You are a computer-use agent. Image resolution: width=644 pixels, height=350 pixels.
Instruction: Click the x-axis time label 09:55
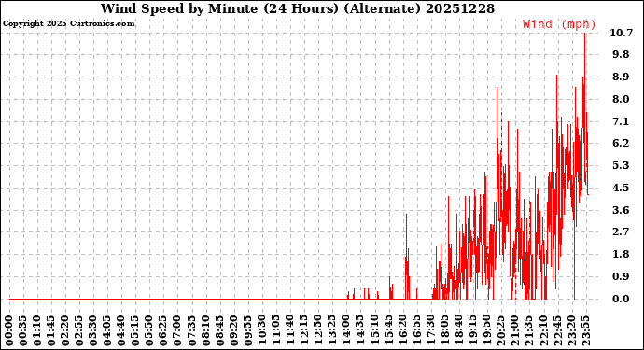(x=248, y=331)
